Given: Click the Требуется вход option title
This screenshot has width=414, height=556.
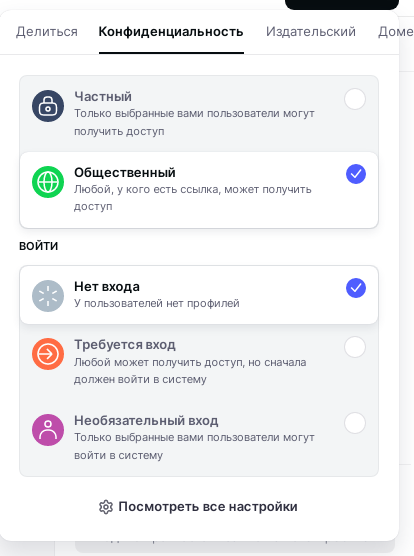Looking at the screenshot, I should tap(125, 345).
